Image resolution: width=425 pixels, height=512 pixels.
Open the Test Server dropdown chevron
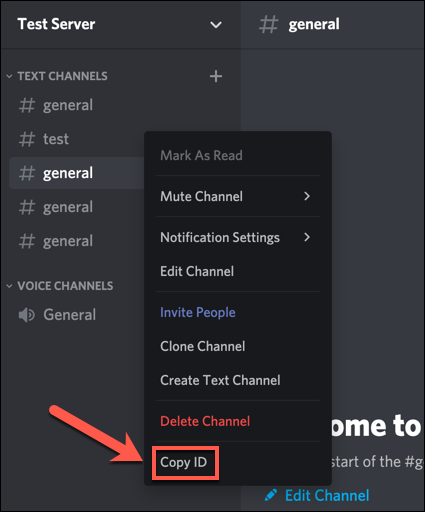216,25
